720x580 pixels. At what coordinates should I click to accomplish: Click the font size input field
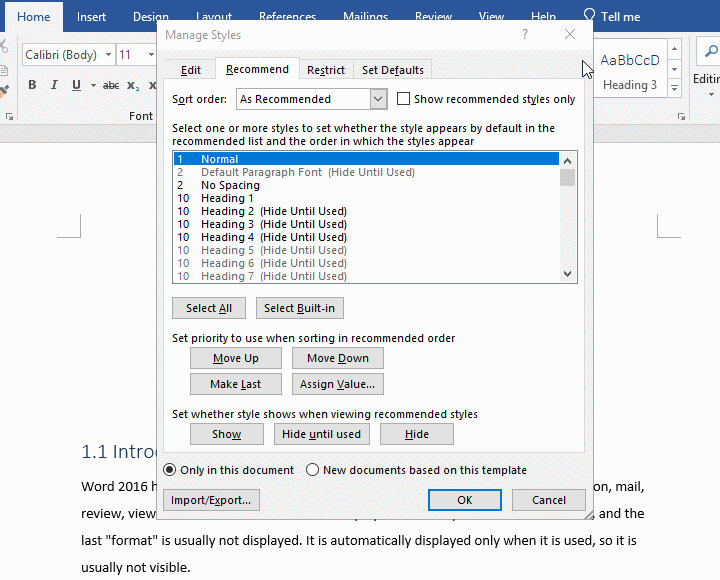(x=131, y=55)
